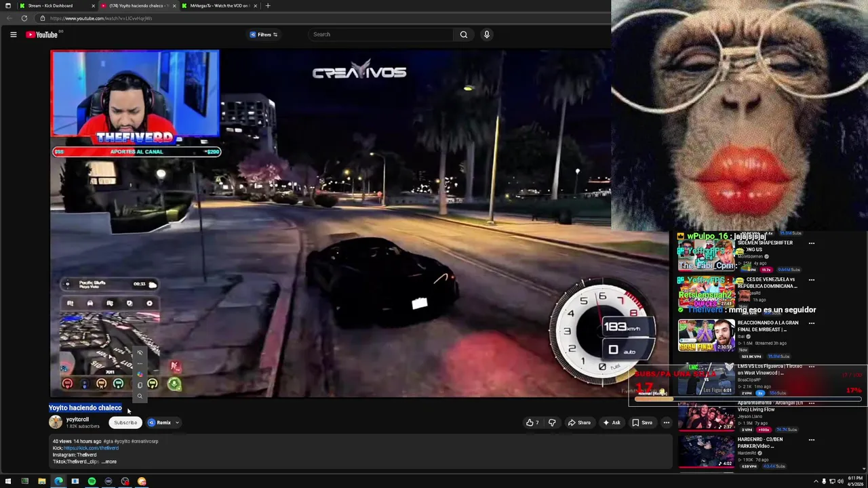Open the kick.com/thefiverd link in description

pos(91,448)
